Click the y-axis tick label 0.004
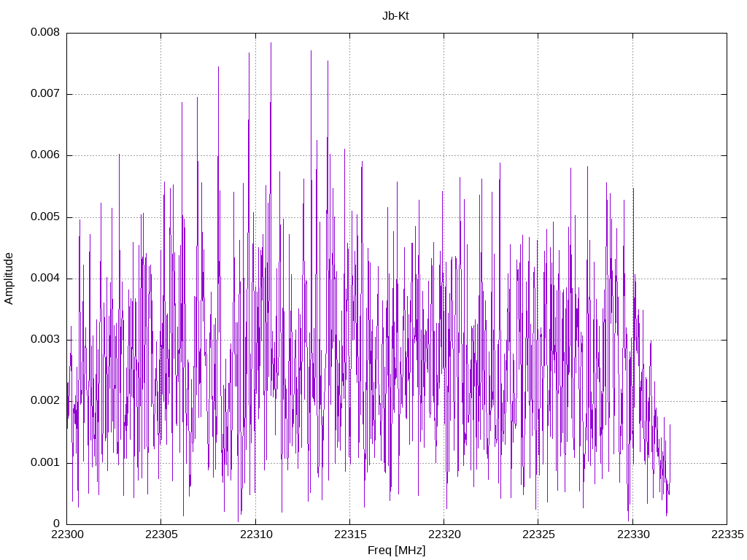Screen dimensions: 747x560 click(x=45, y=278)
